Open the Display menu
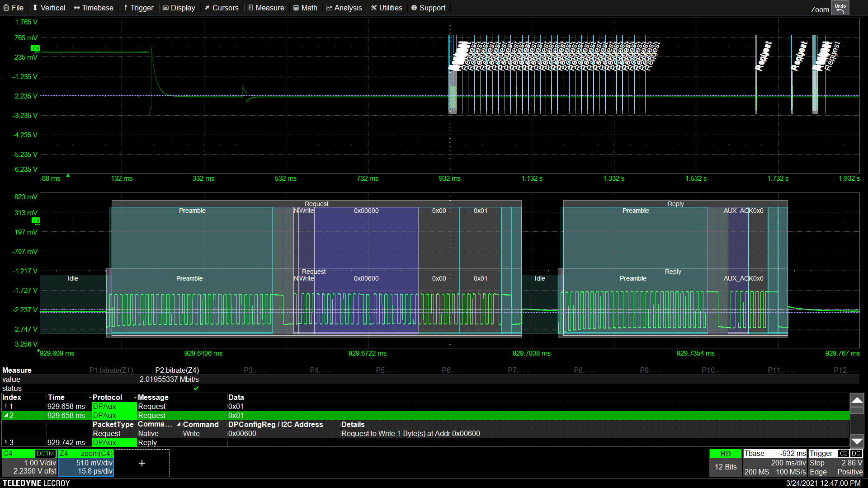 179,8
